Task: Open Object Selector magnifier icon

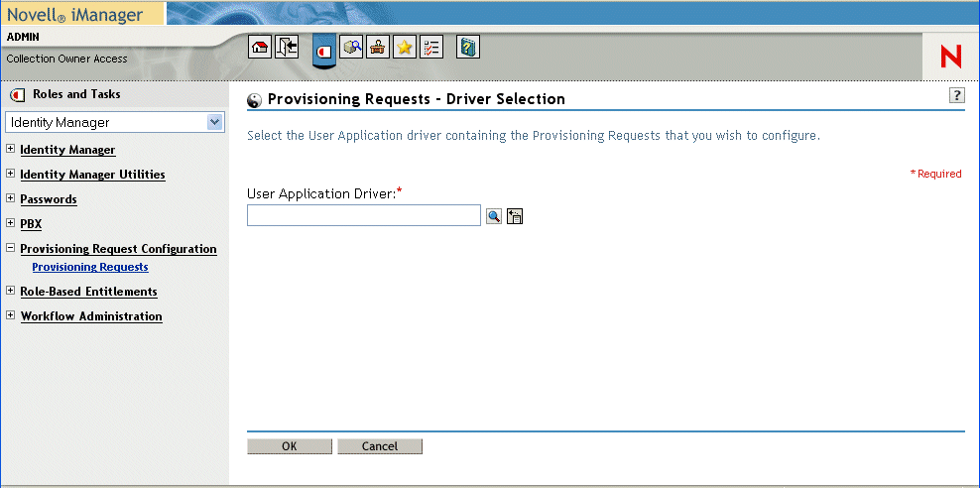Action: 494,216
